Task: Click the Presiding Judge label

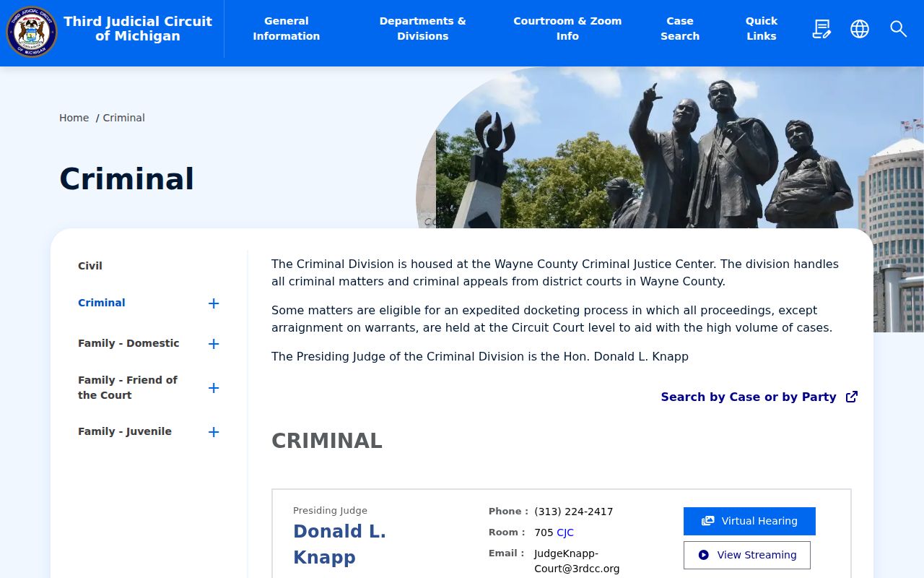Action: (330, 511)
